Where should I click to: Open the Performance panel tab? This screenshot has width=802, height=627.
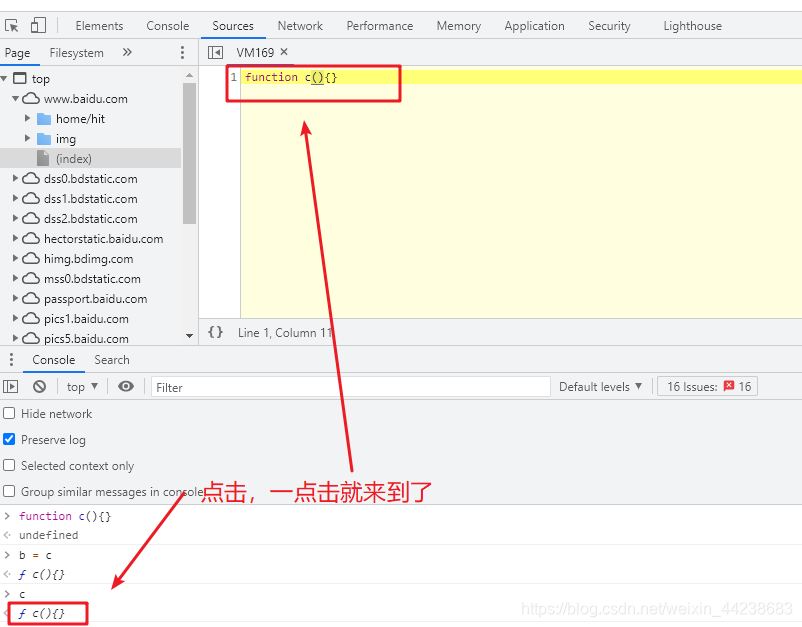pos(380,26)
